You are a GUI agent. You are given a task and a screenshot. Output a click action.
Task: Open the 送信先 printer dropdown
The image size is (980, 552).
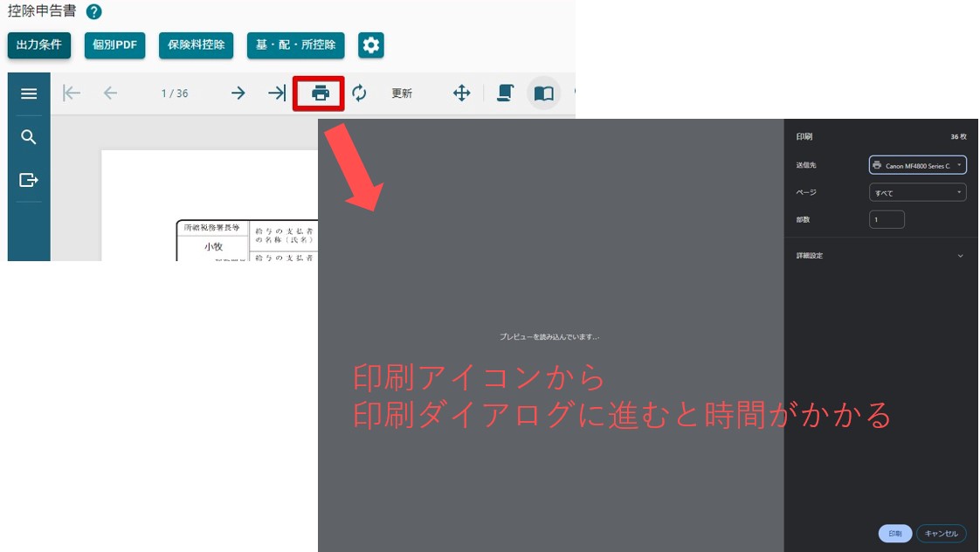pyautogui.click(x=917, y=165)
